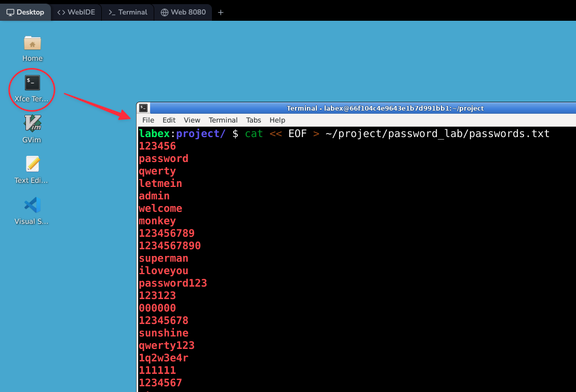Open a new tab with the plus button
576x392 pixels.
coord(220,12)
